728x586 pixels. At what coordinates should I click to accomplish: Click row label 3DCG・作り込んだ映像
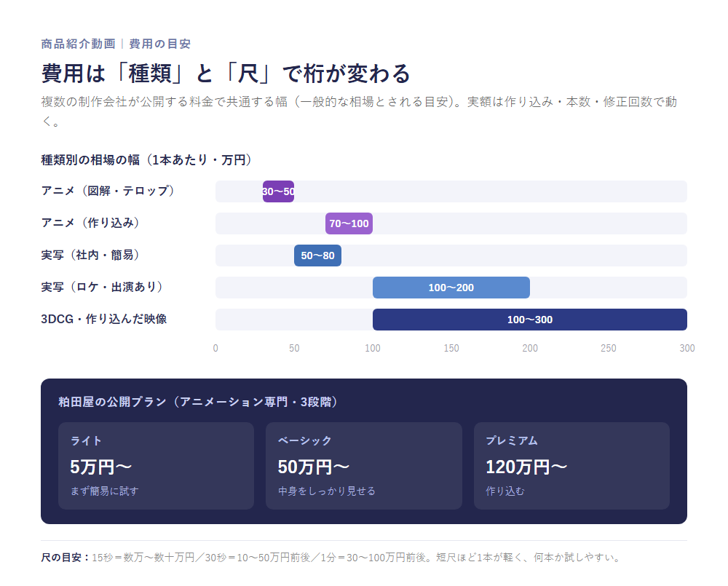click(x=104, y=319)
